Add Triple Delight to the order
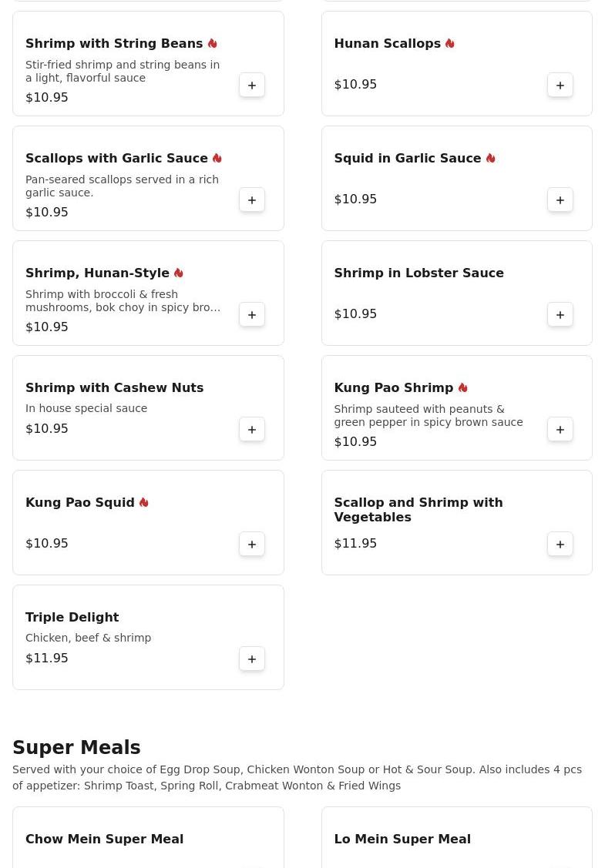Screen dimensions: 605x868 pos(252,659)
